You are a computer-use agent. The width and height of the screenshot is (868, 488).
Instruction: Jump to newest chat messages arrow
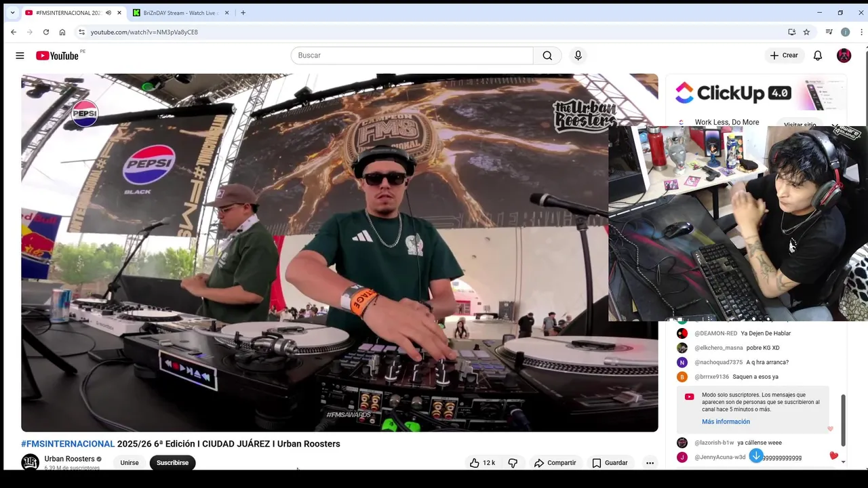coord(756,456)
